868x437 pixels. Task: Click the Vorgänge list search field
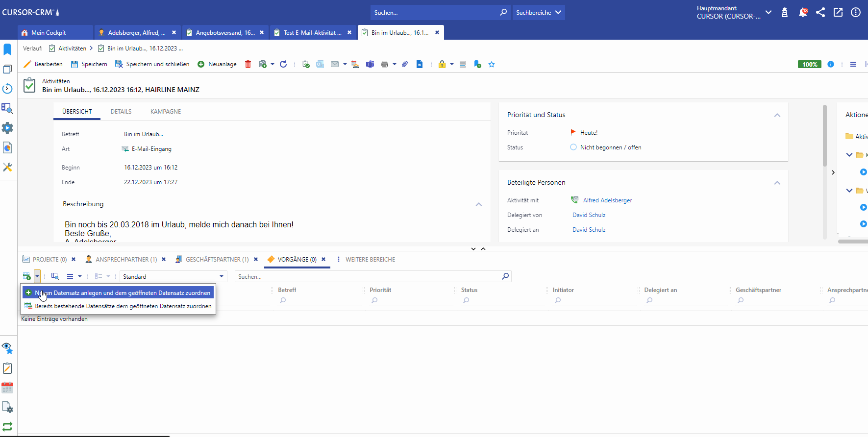pyautogui.click(x=369, y=277)
